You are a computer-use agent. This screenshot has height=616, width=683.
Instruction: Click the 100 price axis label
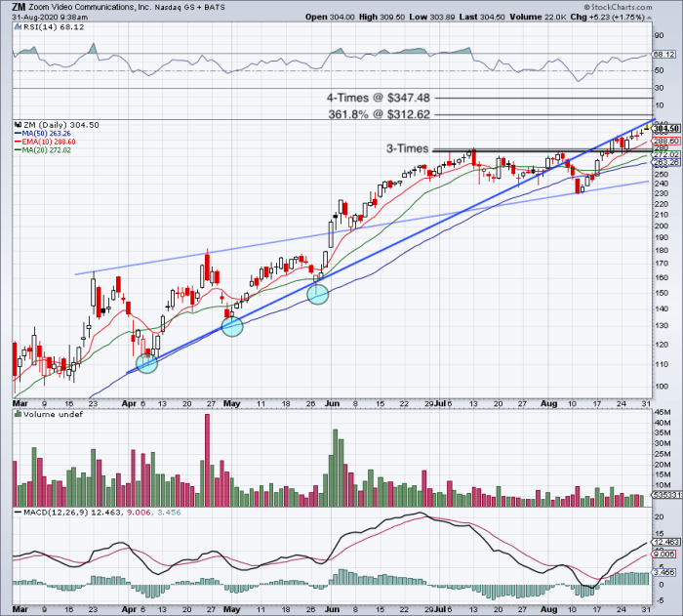(x=662, y=387)
